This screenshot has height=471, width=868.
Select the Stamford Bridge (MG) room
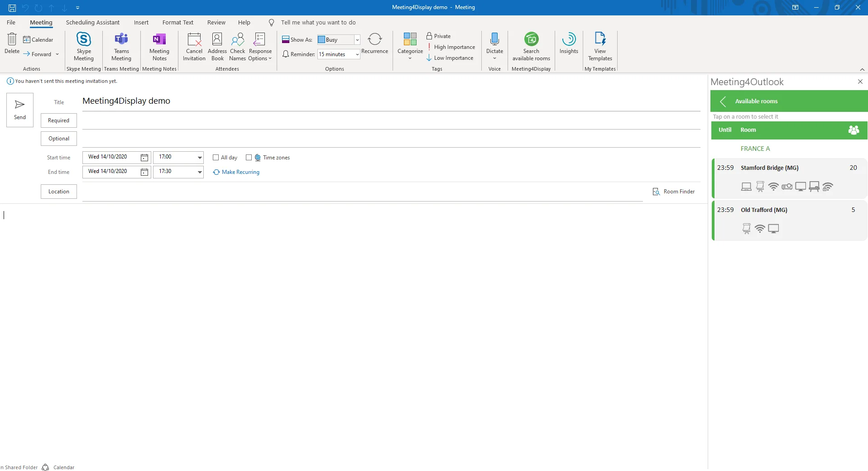click(x=789, y=178)
